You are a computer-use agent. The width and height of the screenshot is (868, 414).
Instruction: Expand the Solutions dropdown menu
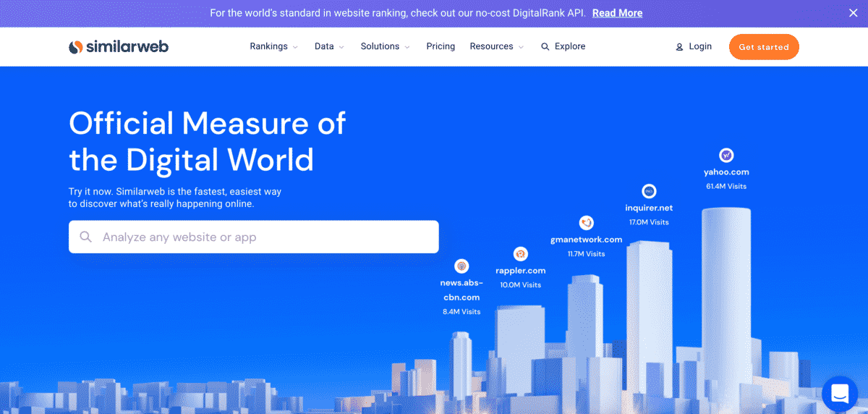point(385,46)
